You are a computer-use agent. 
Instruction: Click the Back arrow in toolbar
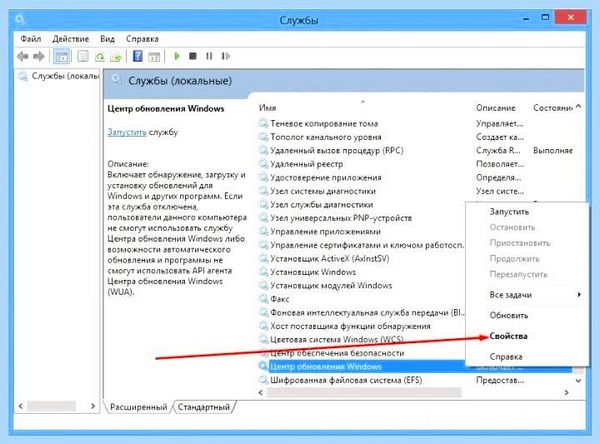tap(23, 57)
